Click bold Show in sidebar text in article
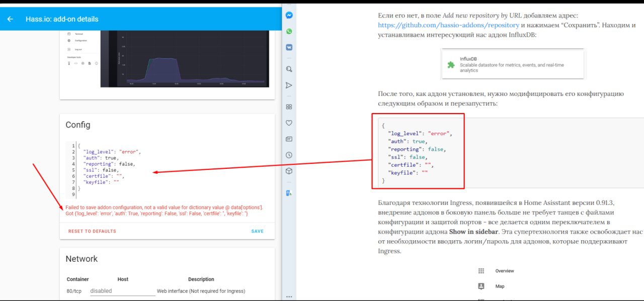The width and height of the screenshot is (644, 301). coord(473,232)
